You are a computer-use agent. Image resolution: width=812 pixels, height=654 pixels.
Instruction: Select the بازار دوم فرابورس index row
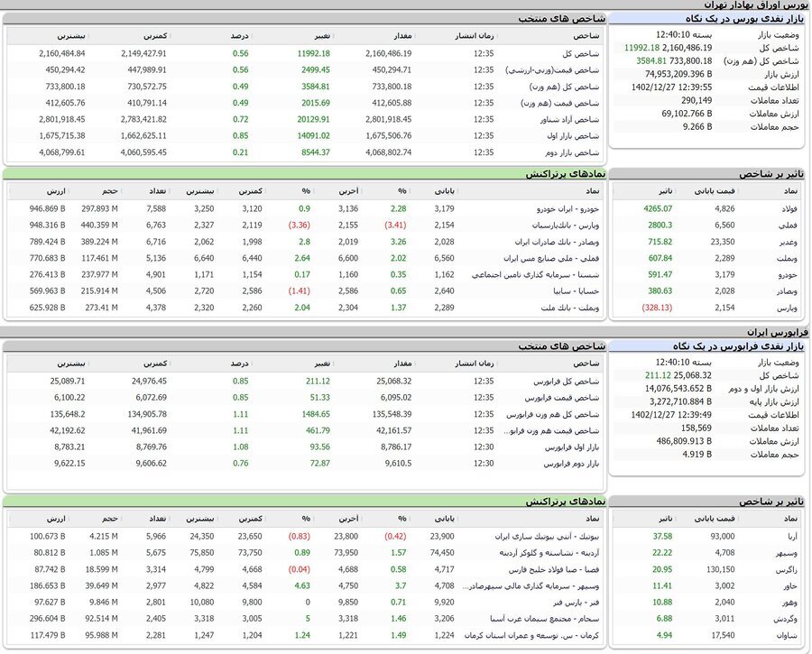coord(303,464)
